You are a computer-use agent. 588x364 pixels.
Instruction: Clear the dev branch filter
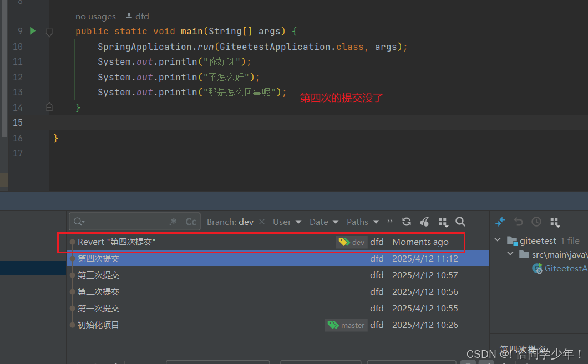(262, 222)
